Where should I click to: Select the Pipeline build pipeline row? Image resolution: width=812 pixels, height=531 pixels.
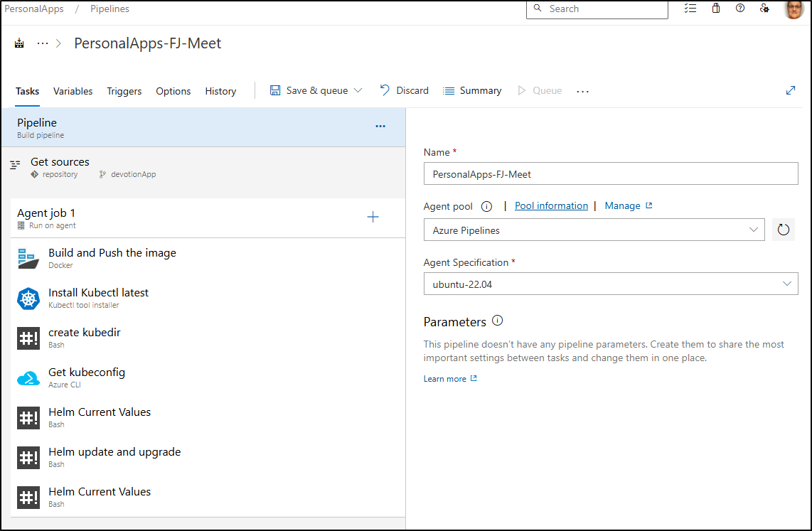coord(203,127)
